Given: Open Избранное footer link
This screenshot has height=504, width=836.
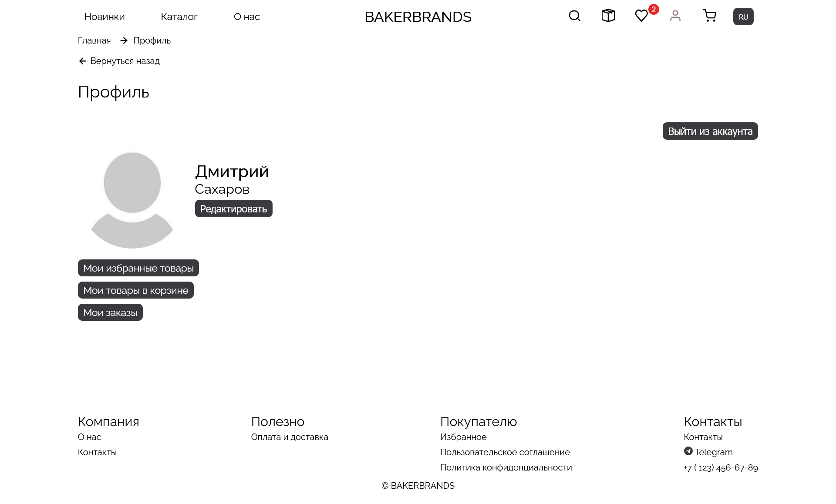Looking at the screenshot, I should (463, 437).
